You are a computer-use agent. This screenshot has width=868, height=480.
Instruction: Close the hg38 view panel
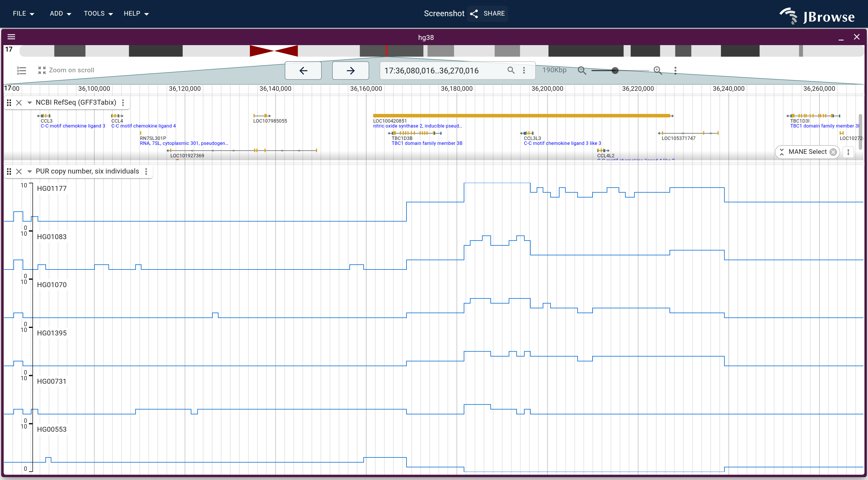[856, 37]
